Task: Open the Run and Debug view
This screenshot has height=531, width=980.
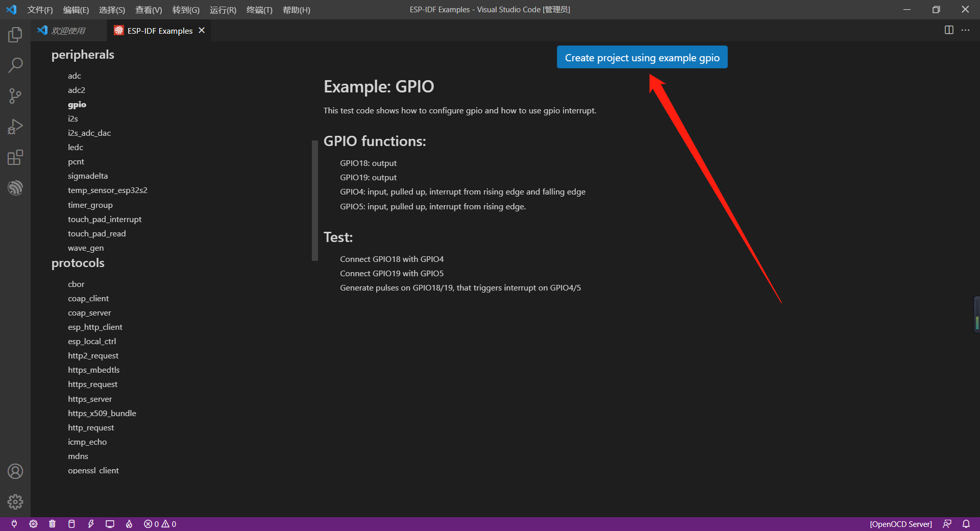Action: point(15,127)
